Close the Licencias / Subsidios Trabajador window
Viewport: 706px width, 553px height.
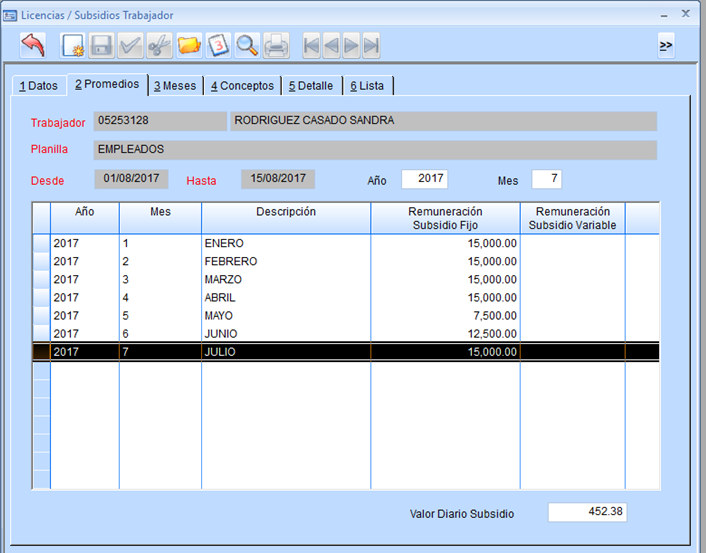tap(686, 14)
